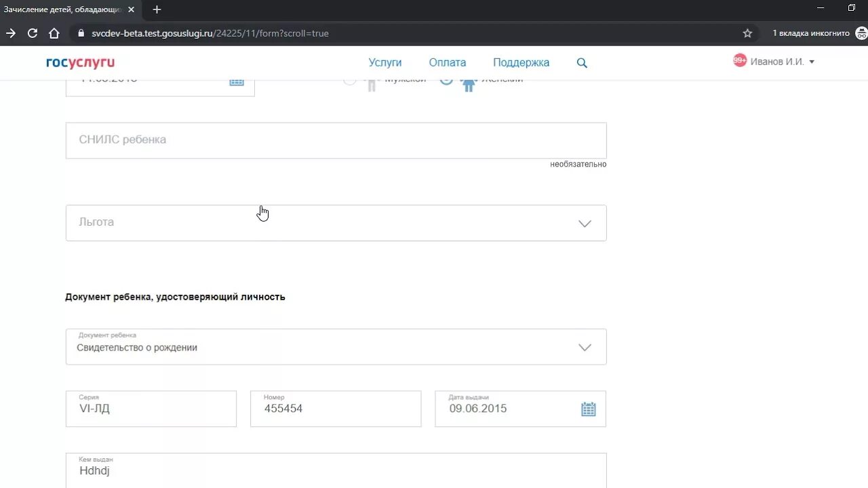Open the Документ ребенка dropdown

coord(336,346)
